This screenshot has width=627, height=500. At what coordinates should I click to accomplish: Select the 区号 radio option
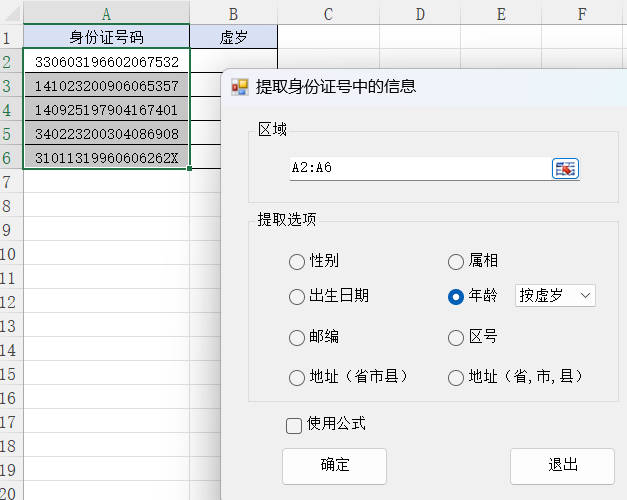pos(456,338)
